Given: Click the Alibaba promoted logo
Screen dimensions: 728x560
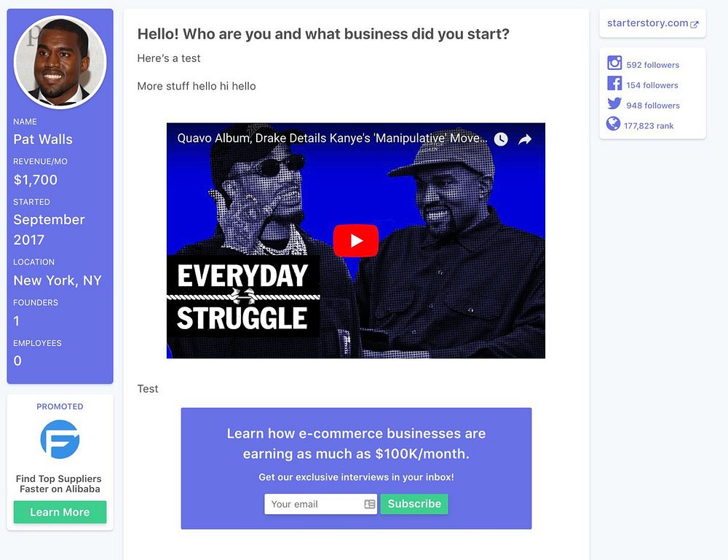Looking at the screenshot, I should click(60, 439).
